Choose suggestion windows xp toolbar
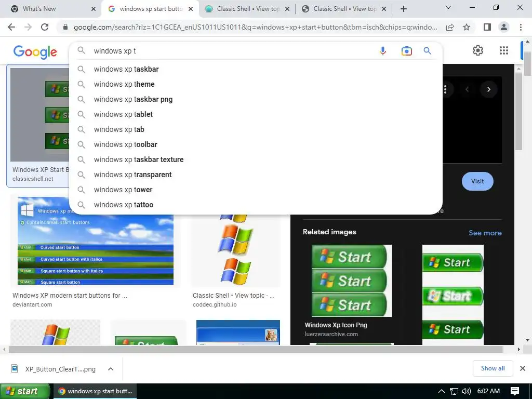Viewport: 532px width, 399px height. 256,144
